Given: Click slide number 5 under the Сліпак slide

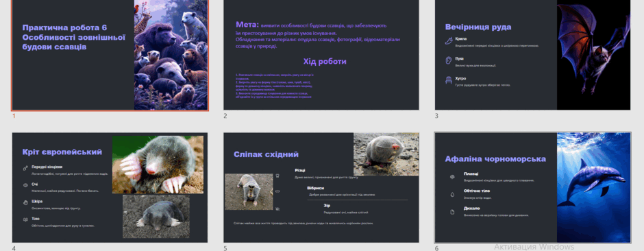Looking at the screenshot, I should coord(225,248).
